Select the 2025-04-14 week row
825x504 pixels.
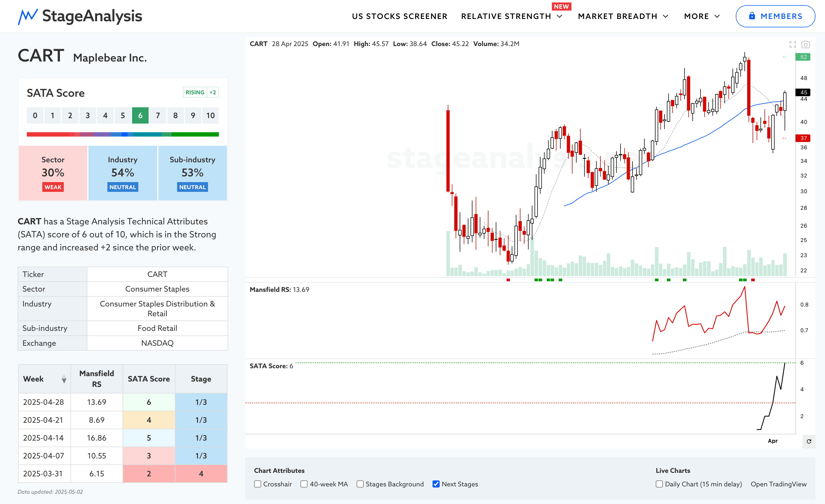[x=123, y=438]
